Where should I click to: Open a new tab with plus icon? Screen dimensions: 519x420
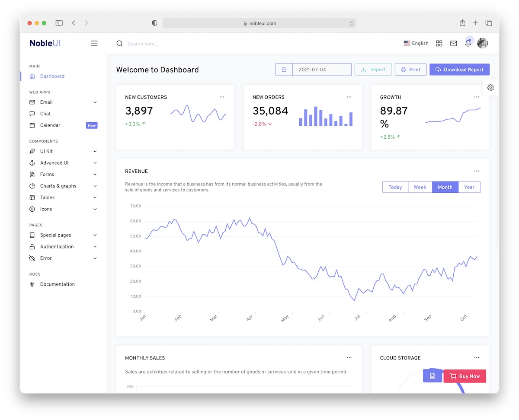pos(475,23)
